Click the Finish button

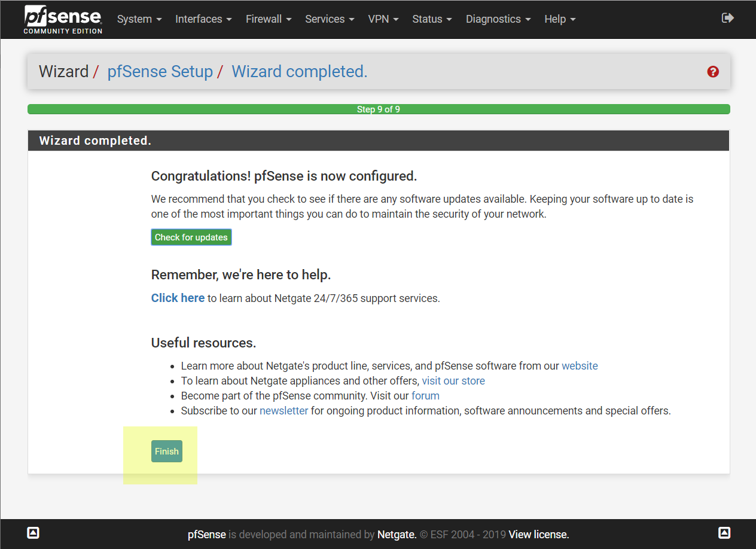click(x=167, y=452)
